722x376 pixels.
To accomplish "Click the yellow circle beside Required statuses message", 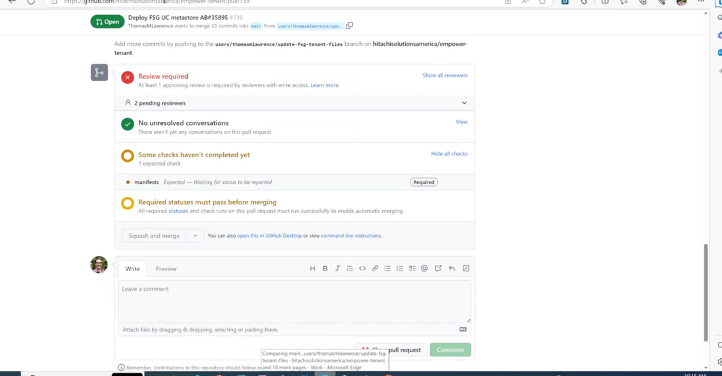I will coord(128,203).
